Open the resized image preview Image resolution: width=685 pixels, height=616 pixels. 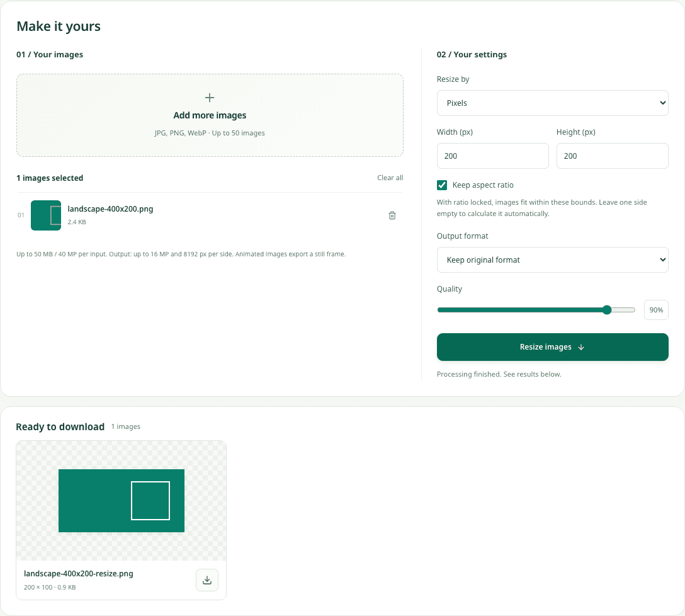[122, 501]
